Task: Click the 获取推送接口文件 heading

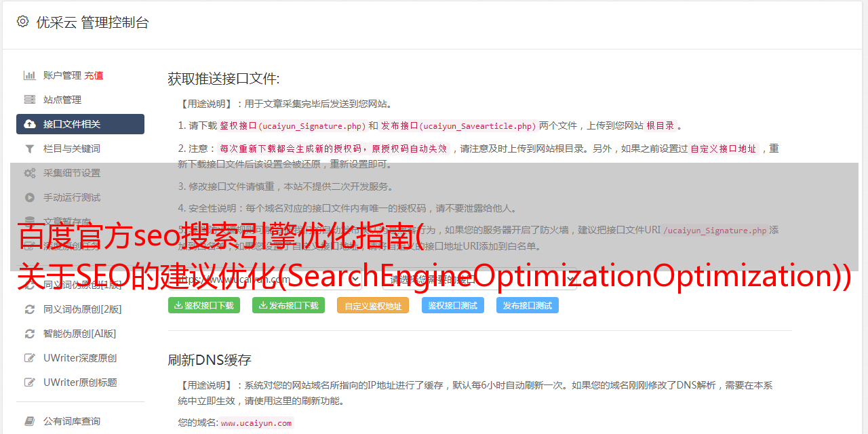Action: pos(224,79)
